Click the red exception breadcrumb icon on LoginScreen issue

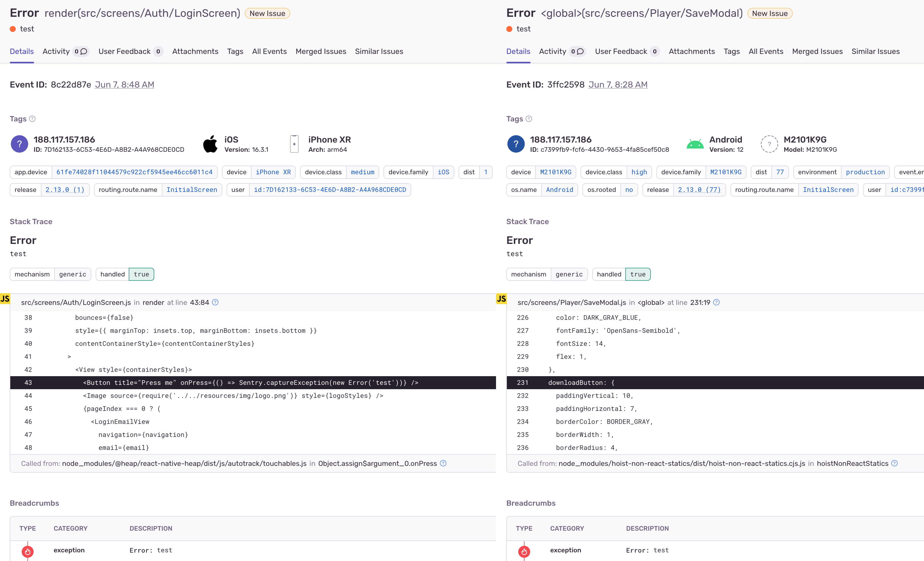point(28,551)
